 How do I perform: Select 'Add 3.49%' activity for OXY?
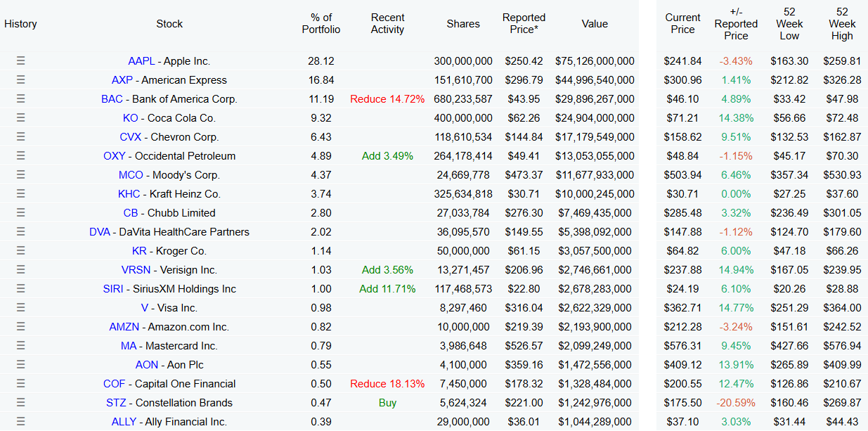(x=387, y=156)
